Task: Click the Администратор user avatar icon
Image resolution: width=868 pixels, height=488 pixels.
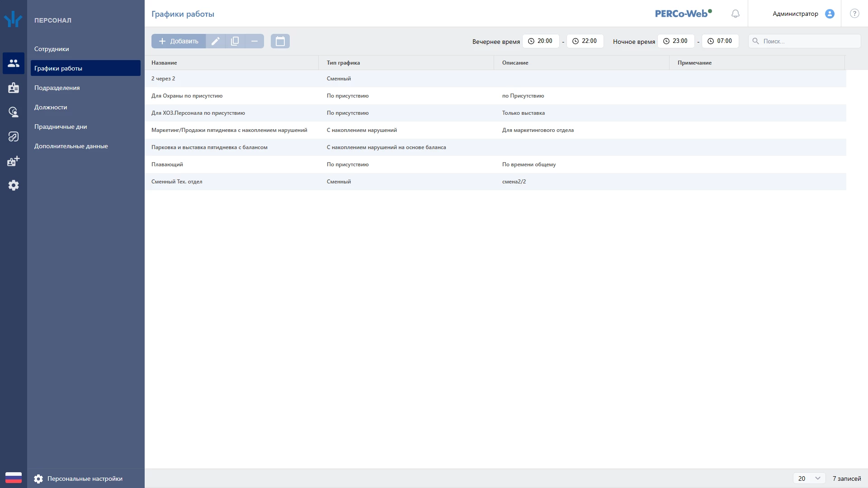Action: 830,14
